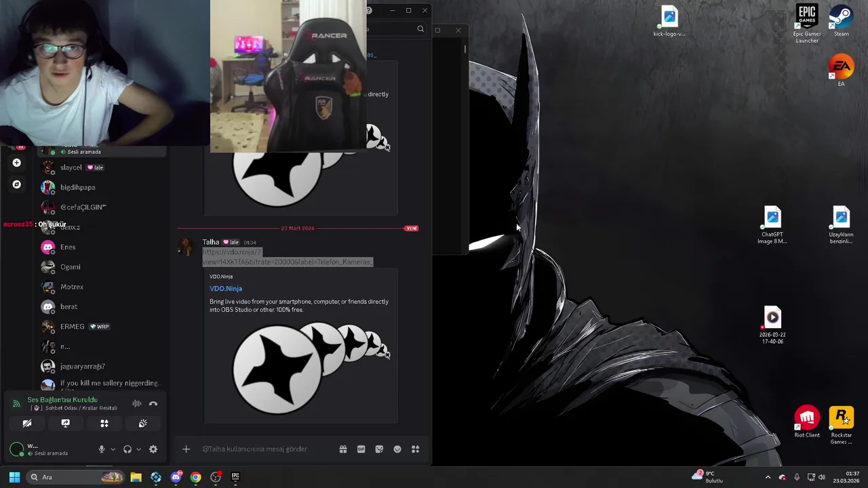Image resolution: width=868 pixels, height=488 pixels.
Task: Add a server with the plus icon
Action: click(x=17, y=163)
